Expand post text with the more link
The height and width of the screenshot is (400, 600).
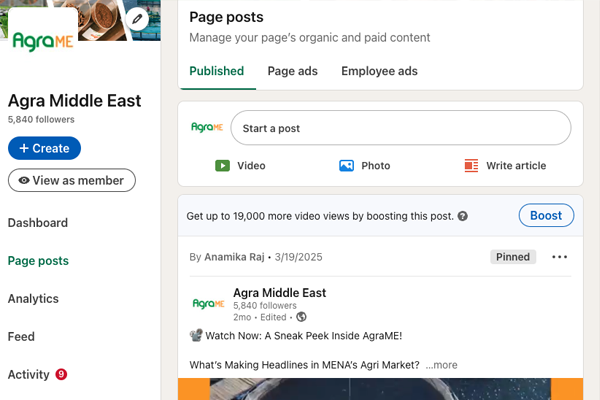(441, 365)
